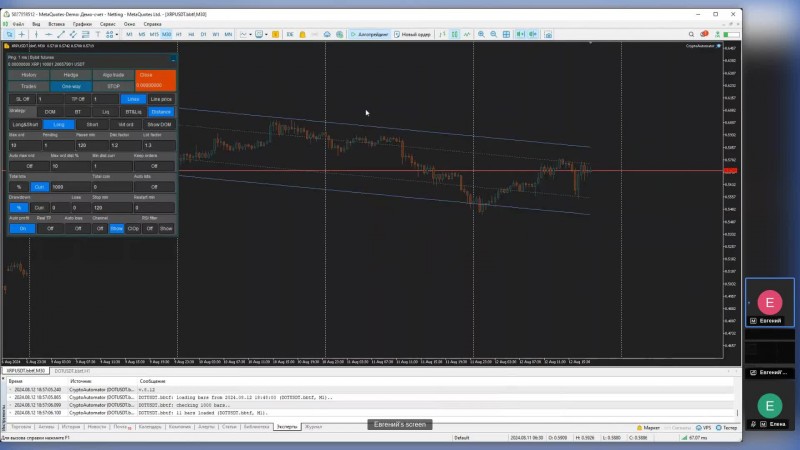
Task: Toggle Drawdown percent unit
Action: click(19, 208)
